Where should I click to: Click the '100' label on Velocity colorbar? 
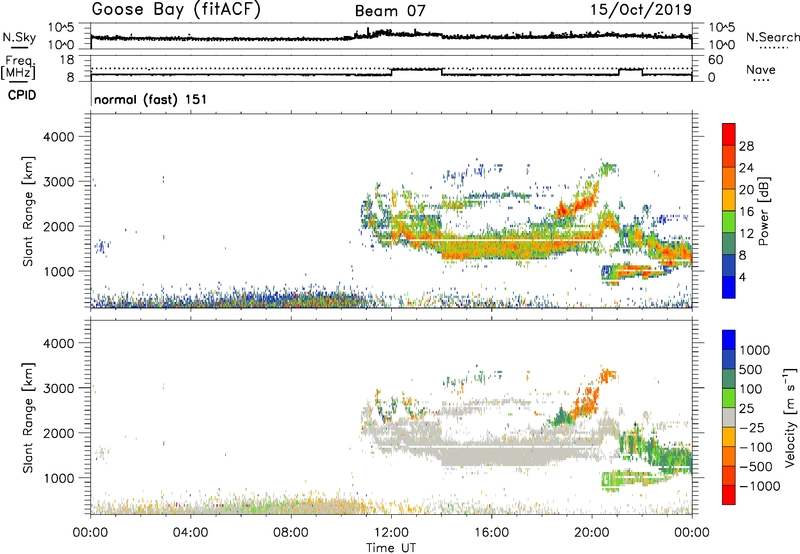click(751, 389)
